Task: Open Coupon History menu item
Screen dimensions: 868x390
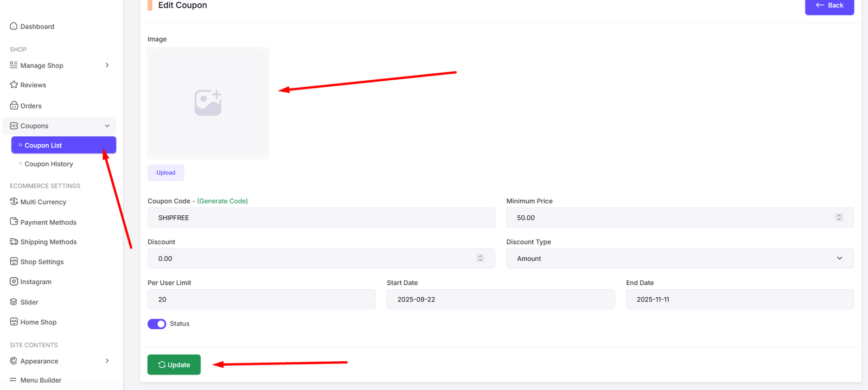Action: [48, 164]
